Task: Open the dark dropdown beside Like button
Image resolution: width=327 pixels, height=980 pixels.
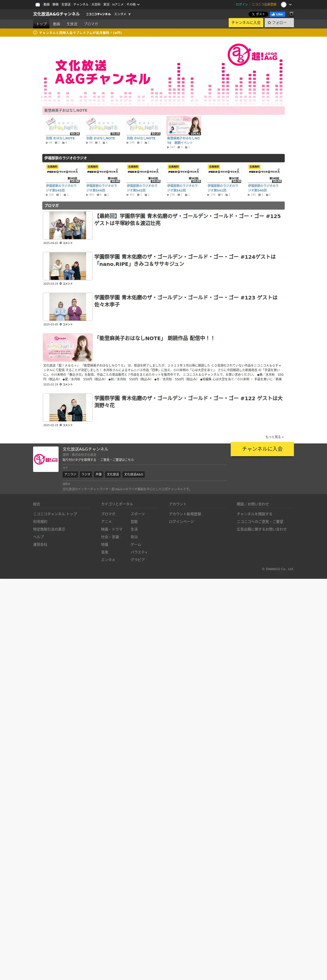Action: 291,14
